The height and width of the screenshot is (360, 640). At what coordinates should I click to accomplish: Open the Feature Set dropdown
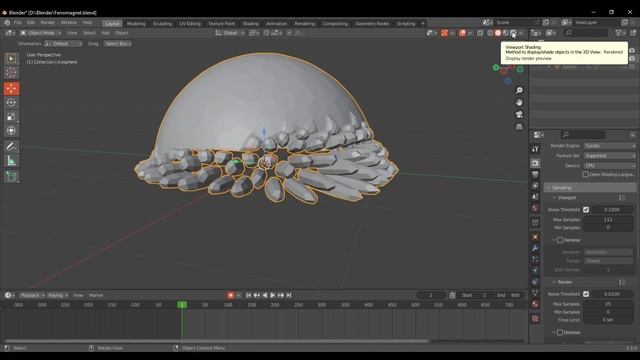click(x=609, y=156)
